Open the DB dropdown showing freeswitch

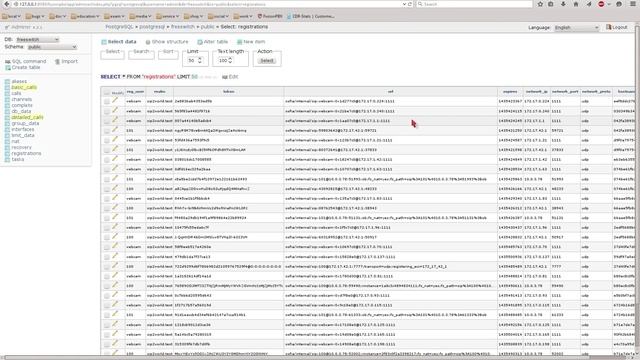[x=38, y=40]
